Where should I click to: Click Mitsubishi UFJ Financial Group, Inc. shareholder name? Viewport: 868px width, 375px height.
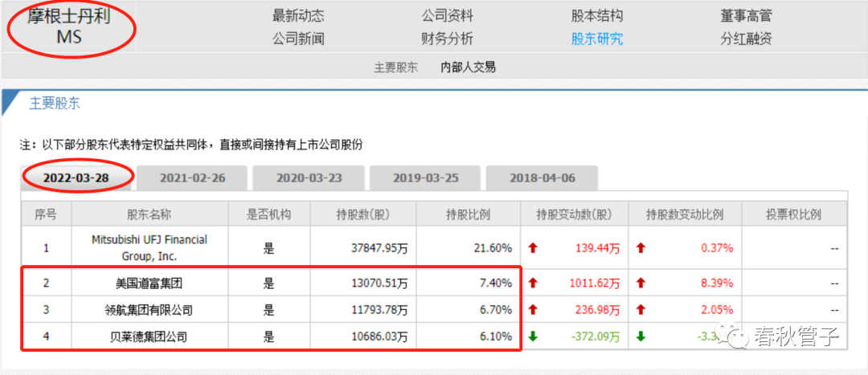point(149,248)
